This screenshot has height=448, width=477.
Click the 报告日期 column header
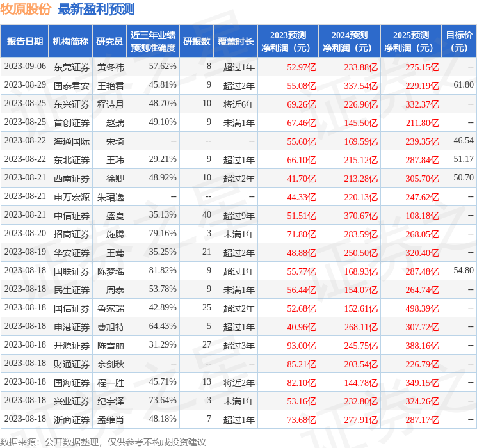24,42
